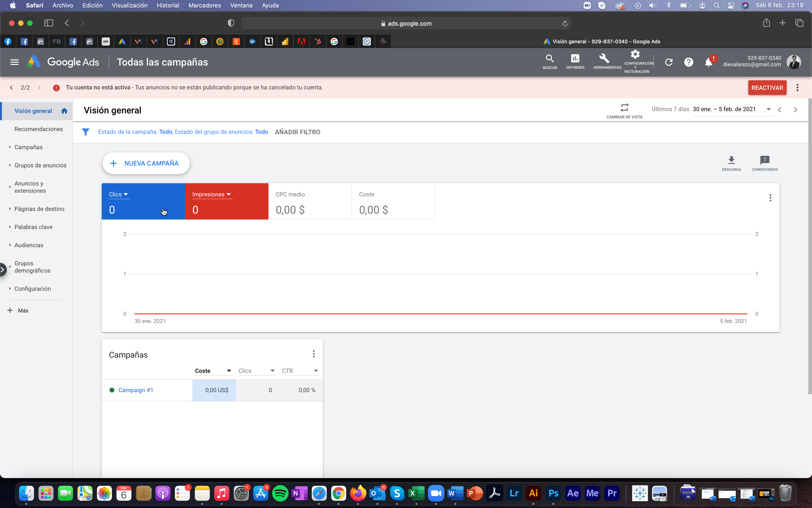Open macOS Control Center icon

(x=731, y=5)
